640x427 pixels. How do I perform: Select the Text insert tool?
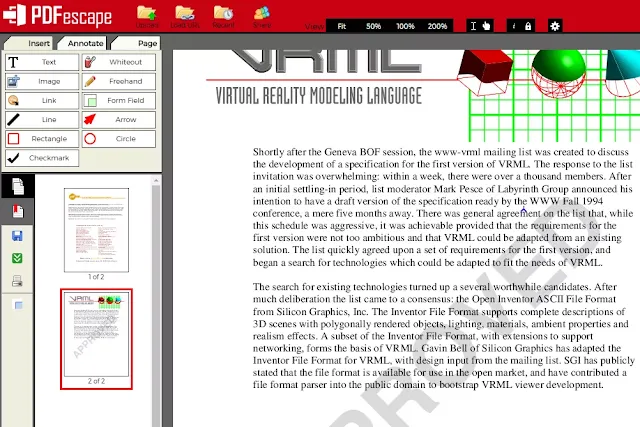click(x=42, y=62)
